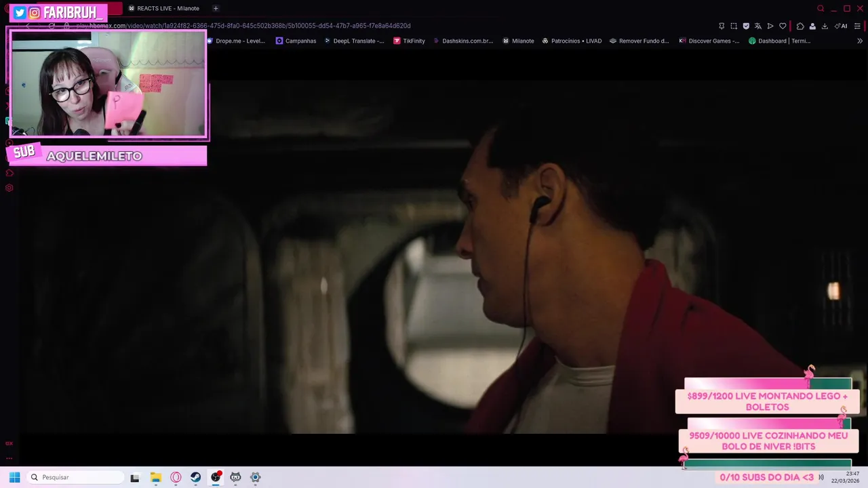
Task: Open a new tab with plus button
Action: 216,8
